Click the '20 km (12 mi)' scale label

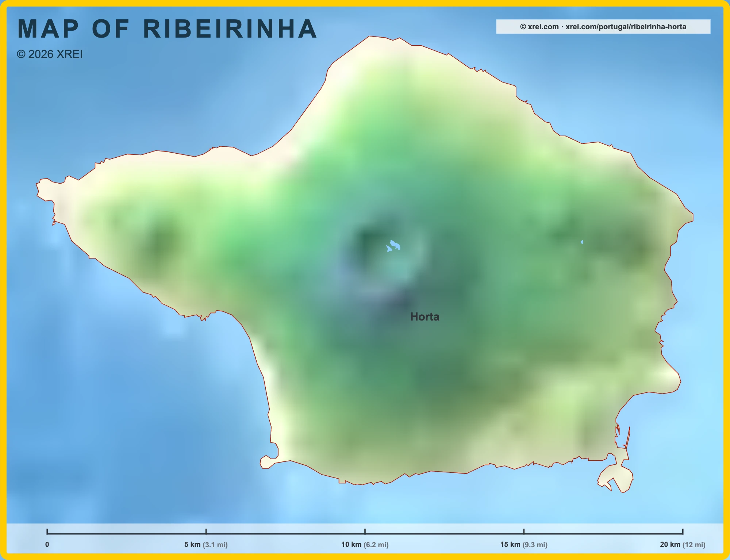(x=683, y=544)
